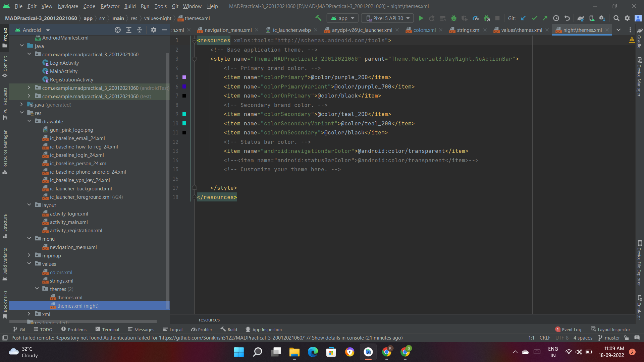Screen dimensions: 644x362
Task: Switch to the colors.xml editor tab
Action: [x=424, y=30]
